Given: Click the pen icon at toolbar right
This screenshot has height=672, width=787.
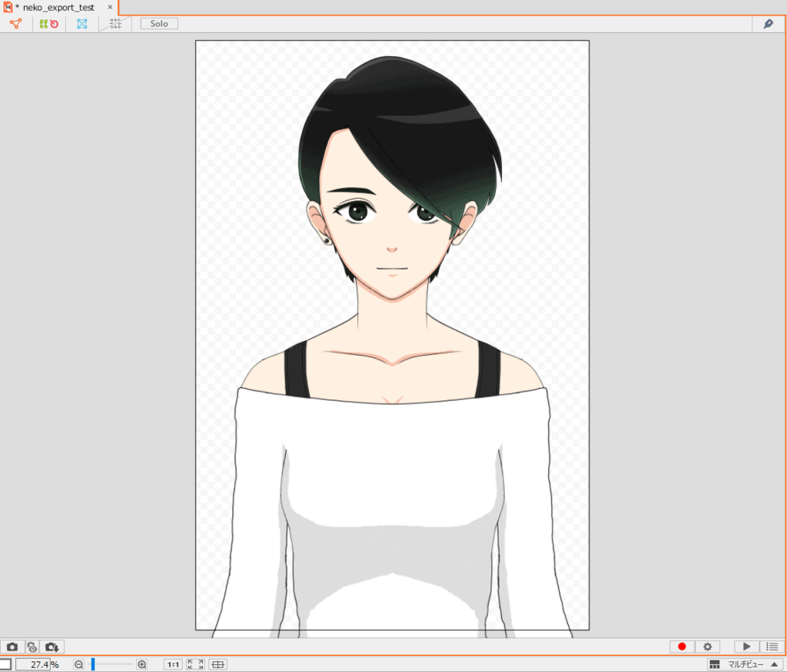Looking at the screenshot, I should pos(768,24).
